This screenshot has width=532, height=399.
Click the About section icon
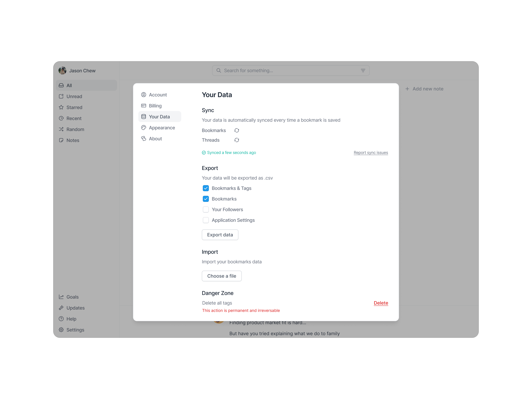pos(144,138)
